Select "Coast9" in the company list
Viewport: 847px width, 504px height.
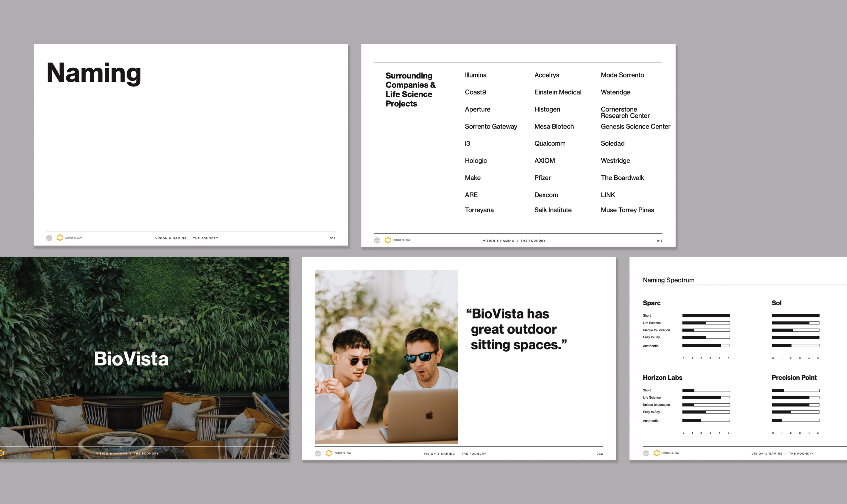pos(475,92)
